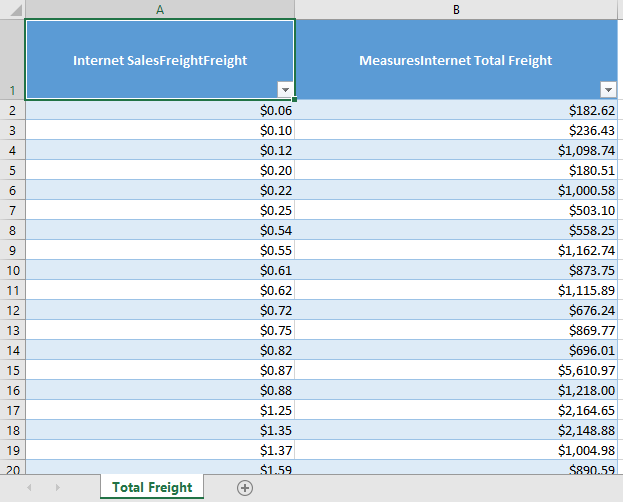Image resolution: width=623 pixels, height=502 pixels.
Task: Select the cell containing $0.06
Action: click(160, 110)
